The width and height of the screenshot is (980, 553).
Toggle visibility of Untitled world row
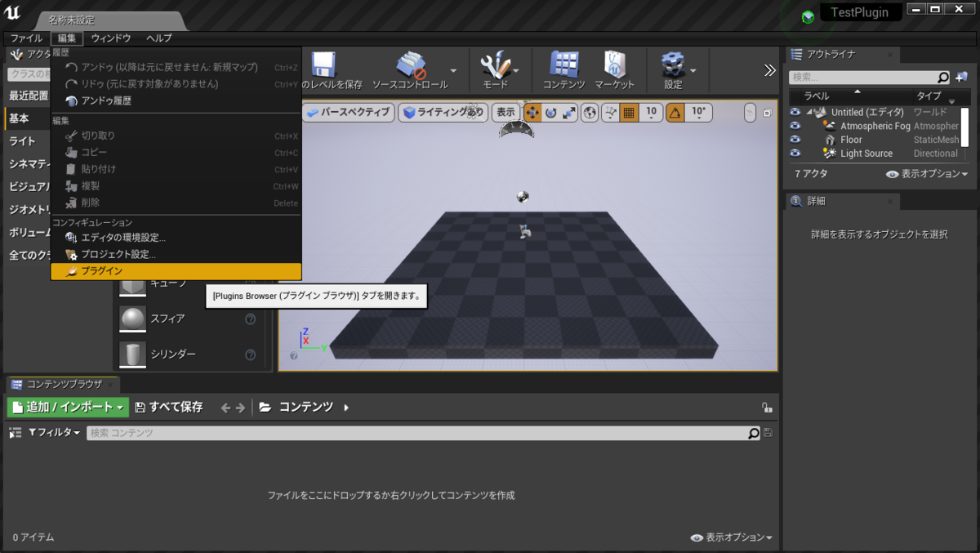pyautogui.click(x=795, y=112)
